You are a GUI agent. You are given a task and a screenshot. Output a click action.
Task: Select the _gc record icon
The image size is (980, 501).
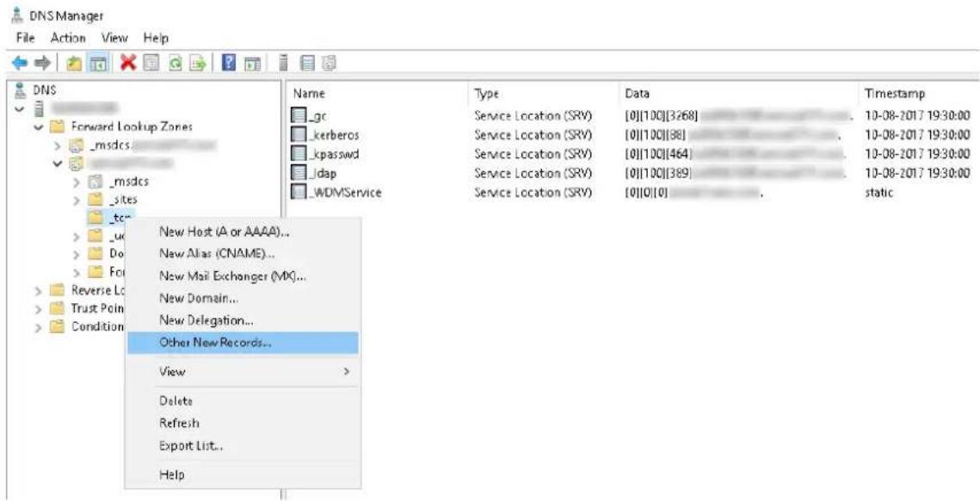tap(300, 115)
